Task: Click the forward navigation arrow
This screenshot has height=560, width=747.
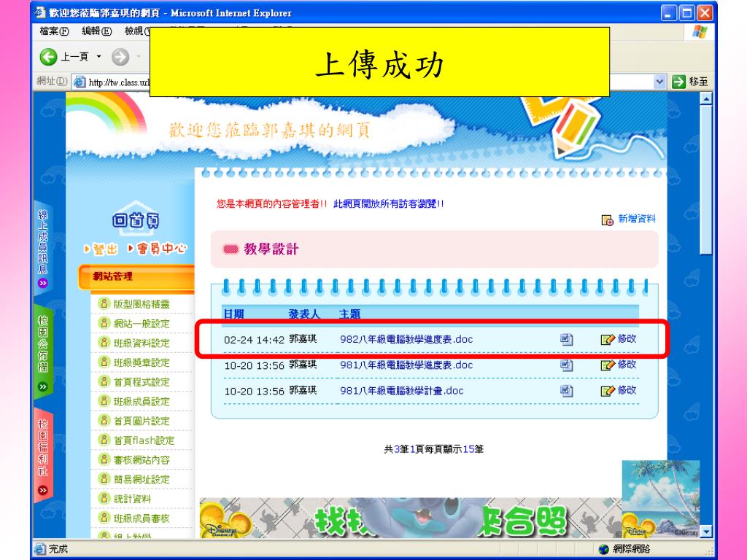Action: tap(120, 57)
